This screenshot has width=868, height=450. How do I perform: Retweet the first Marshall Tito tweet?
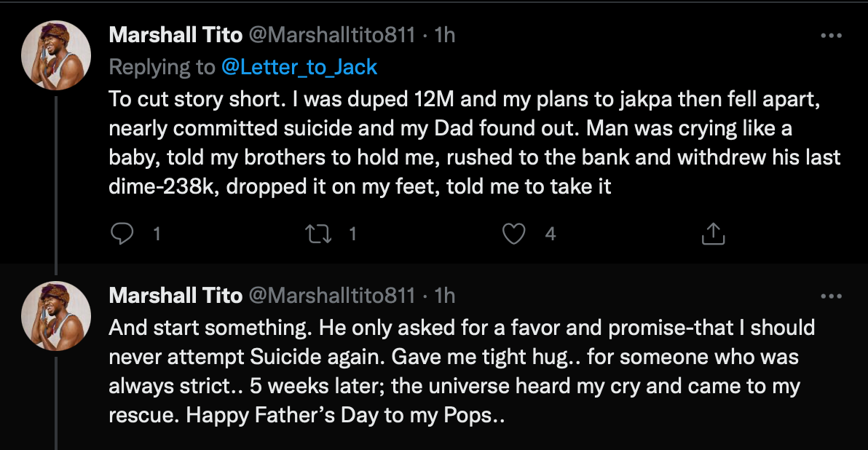(x=319, y=234)
